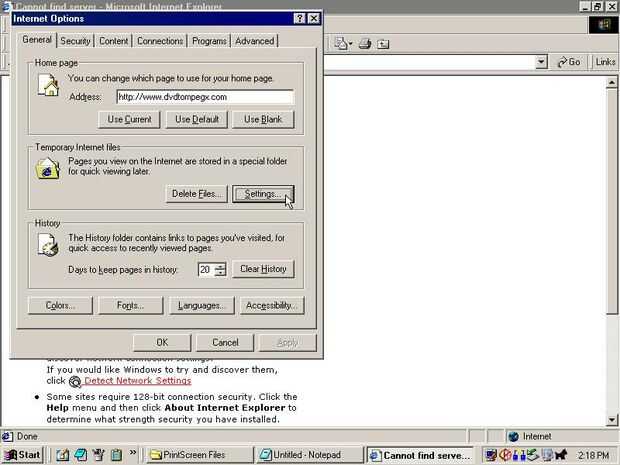
Task: Click the Cannot find server taskbar button
Action: (x=420, y=456)
